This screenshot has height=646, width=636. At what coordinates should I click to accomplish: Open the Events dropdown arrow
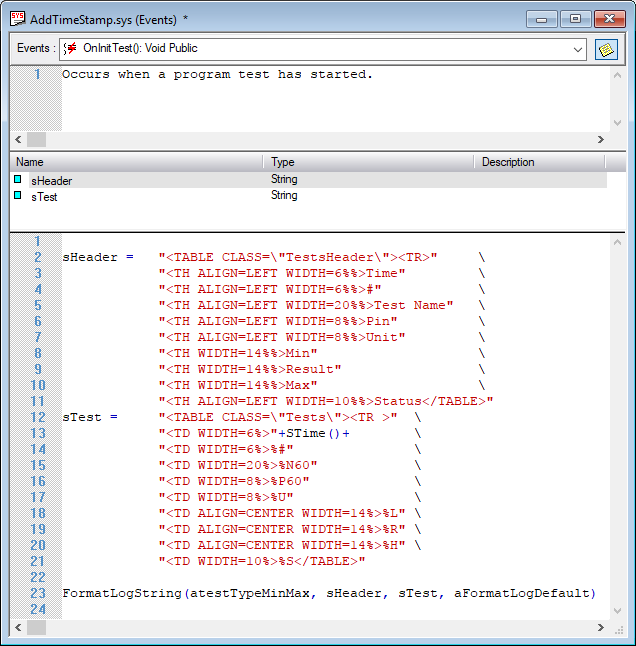pyautogui.click(x=578, y=50)
